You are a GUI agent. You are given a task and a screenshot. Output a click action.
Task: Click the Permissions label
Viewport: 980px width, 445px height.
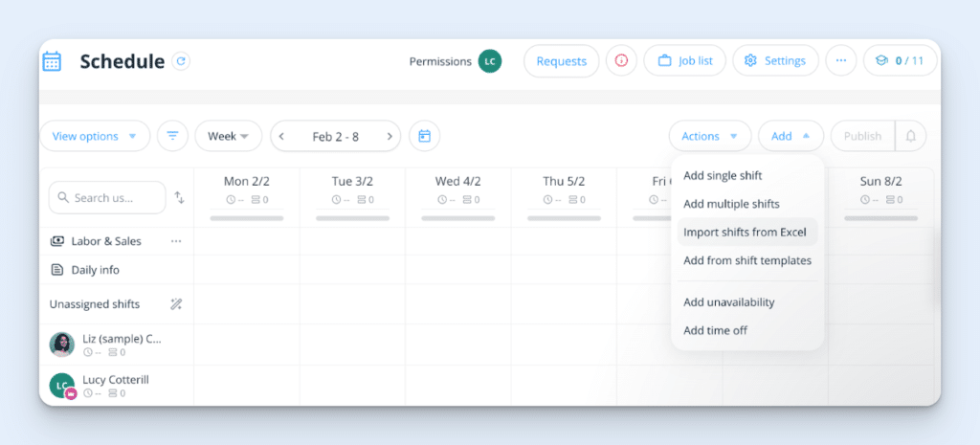pos(440,61)
